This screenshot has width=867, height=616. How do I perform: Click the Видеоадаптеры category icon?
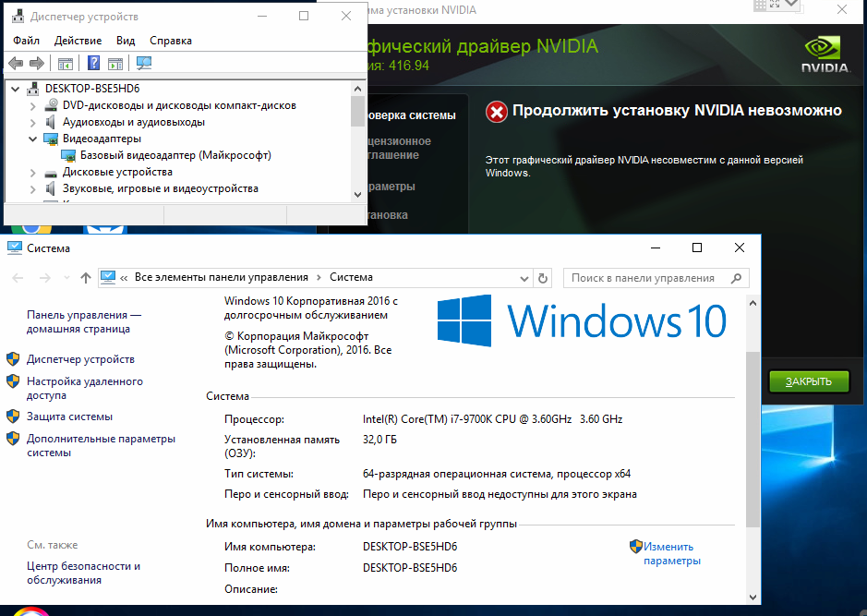(x=51, y=139)
